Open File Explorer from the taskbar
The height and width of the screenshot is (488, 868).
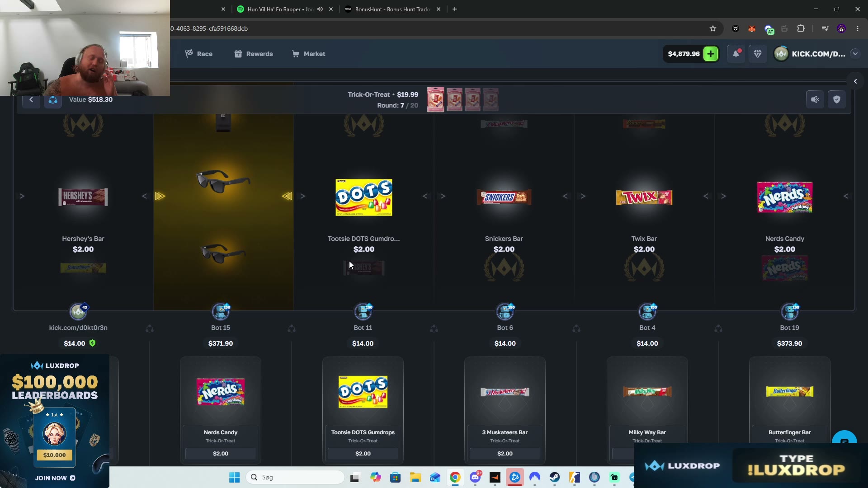tap(415, 477)
